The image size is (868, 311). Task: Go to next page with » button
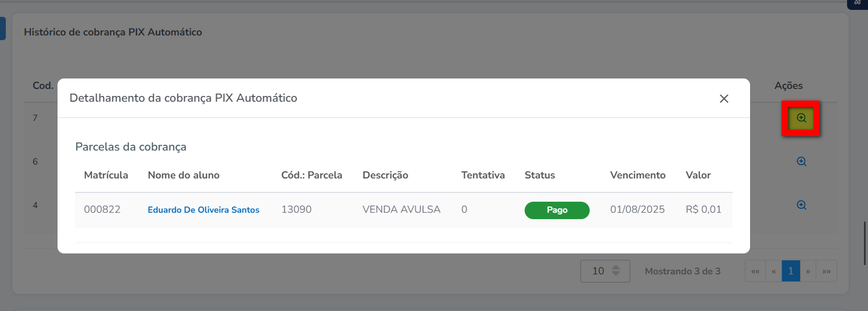tap(808, 271)
